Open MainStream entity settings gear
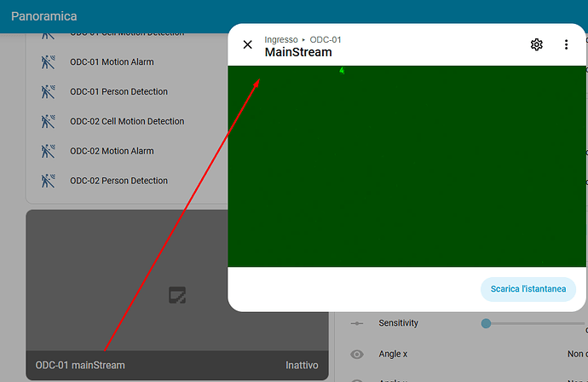The height and width of the screenshot is (382, 588). pos(537,44)
